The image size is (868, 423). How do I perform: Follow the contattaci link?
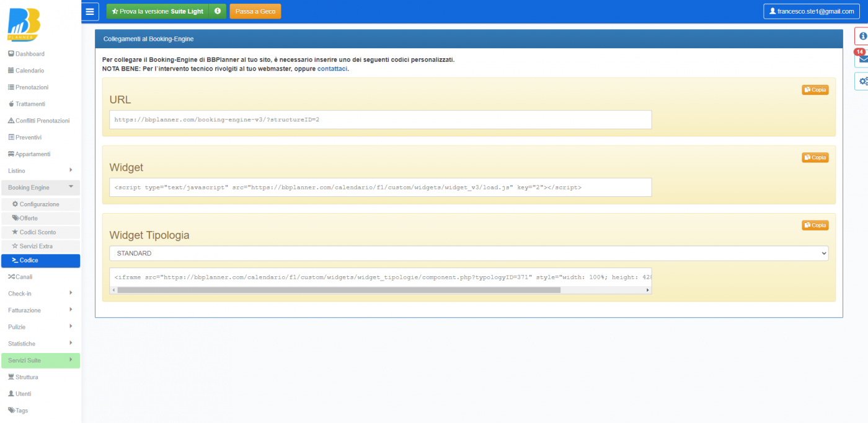coord(332,68)
